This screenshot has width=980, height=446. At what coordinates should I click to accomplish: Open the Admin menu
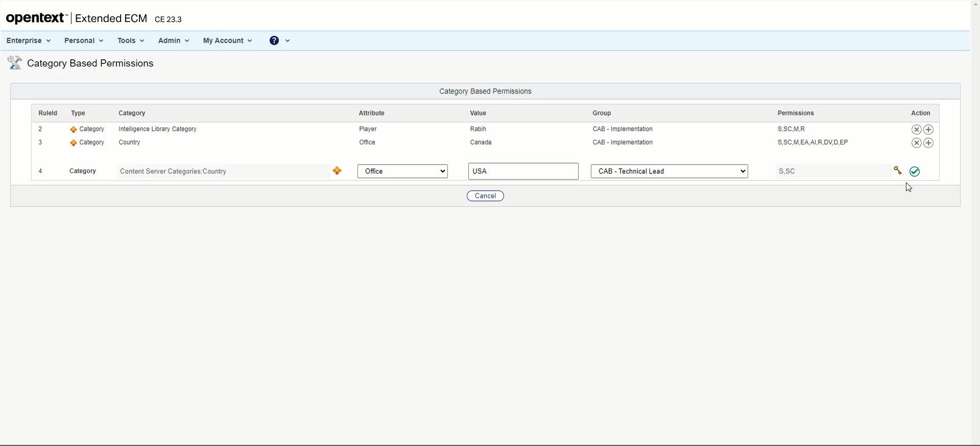(x=174, y=41)
